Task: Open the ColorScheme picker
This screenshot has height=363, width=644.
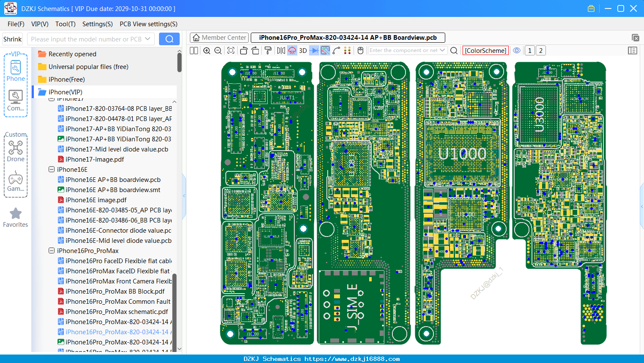Action: (x=485, y=50)
